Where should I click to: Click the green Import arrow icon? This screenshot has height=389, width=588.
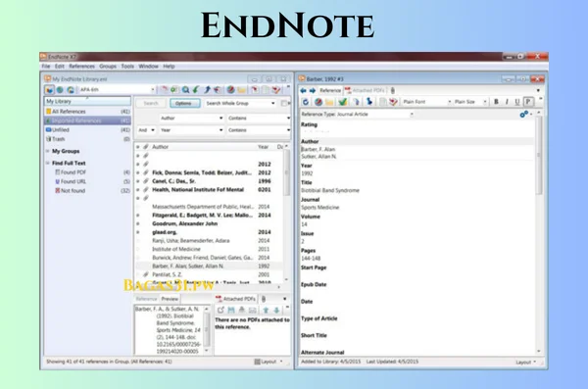tap(196, 89)
